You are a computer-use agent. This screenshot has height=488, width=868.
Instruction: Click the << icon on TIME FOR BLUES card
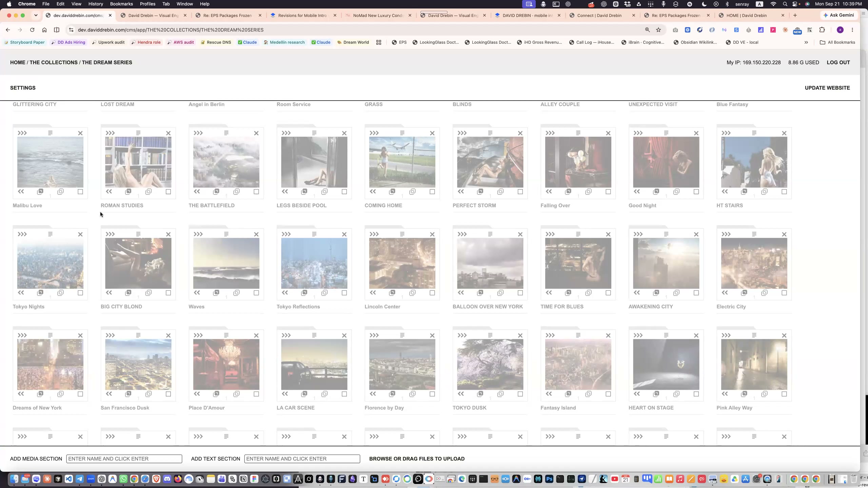coord(549,292)
